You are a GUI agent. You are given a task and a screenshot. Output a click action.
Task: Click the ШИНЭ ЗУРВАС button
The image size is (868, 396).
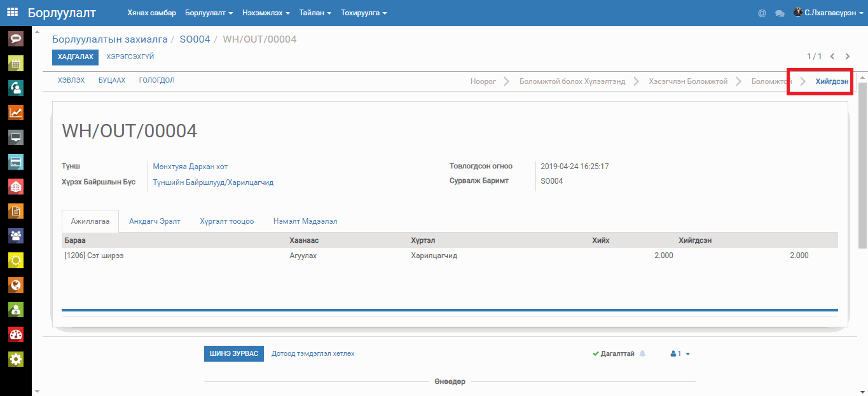coord(234,354)
